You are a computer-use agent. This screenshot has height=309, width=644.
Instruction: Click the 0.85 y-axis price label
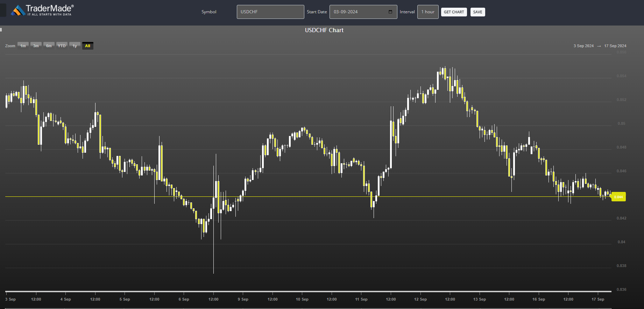622,123
